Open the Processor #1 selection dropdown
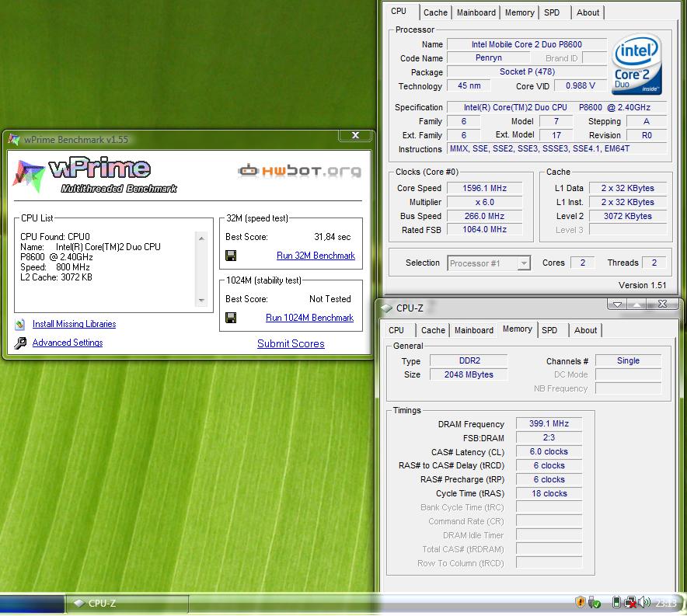Image resolution: width=687 pixels, height=616 pixels. click(524, 263)
